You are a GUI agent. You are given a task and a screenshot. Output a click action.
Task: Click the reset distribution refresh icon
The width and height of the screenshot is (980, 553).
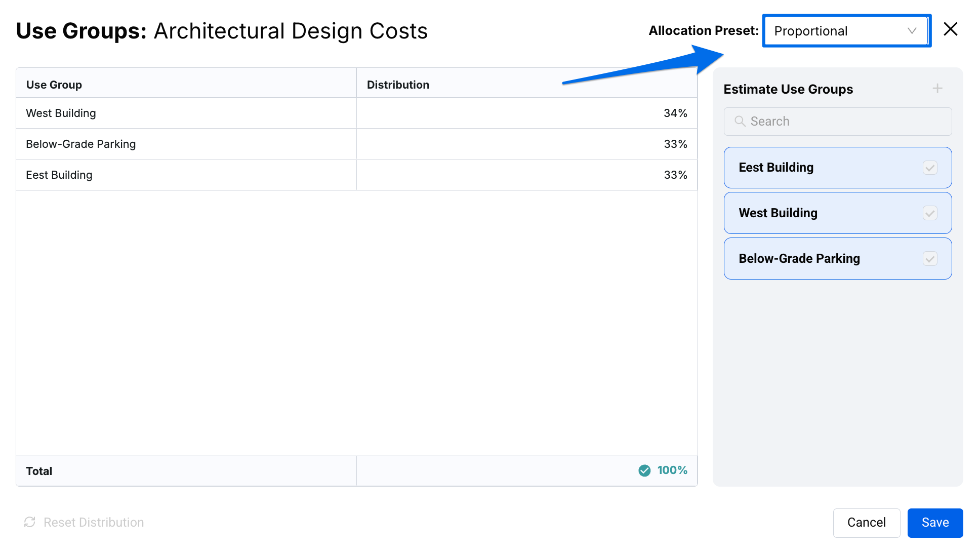[x=30, y=522]
